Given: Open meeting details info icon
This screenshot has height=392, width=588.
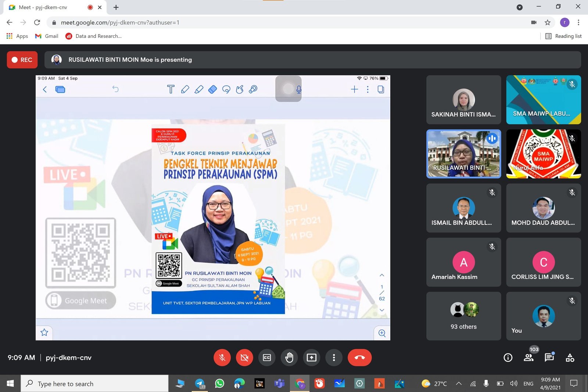Looking at the screenshot, I should (508, 357).
